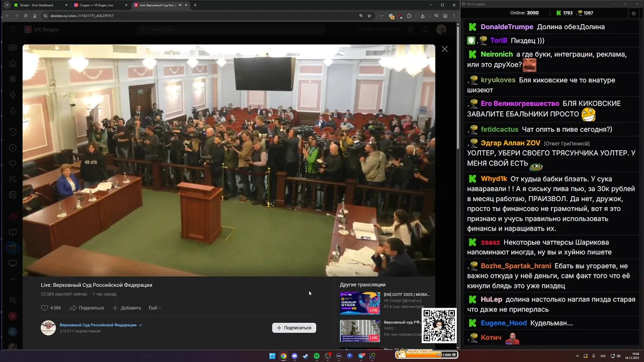Open Spotify from the taskbar
Image resolution: width=644 pixels, height=362 pixels.
(316, 356)
